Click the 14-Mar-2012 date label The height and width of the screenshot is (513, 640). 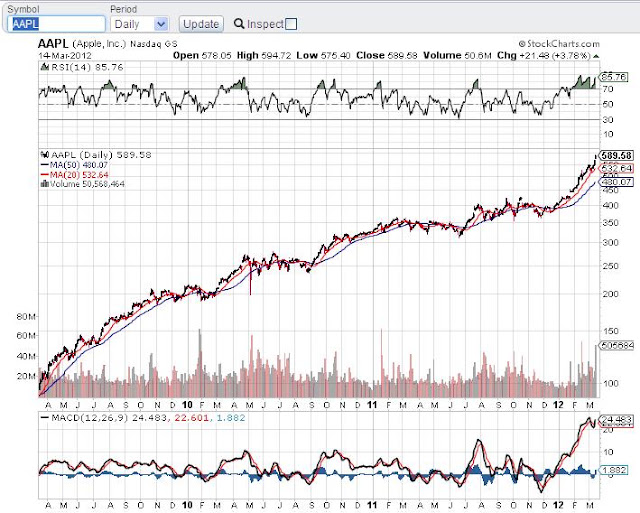(65, 56)
